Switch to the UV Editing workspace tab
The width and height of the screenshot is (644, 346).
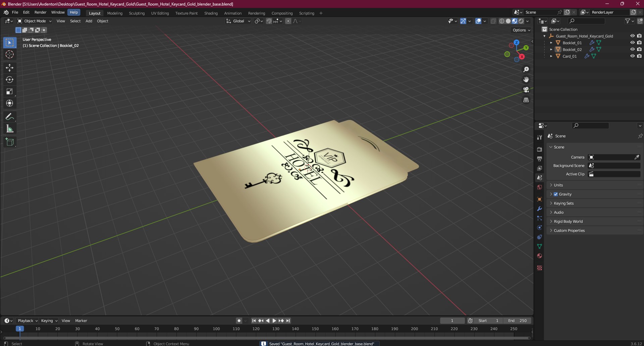tap(160, 13)
